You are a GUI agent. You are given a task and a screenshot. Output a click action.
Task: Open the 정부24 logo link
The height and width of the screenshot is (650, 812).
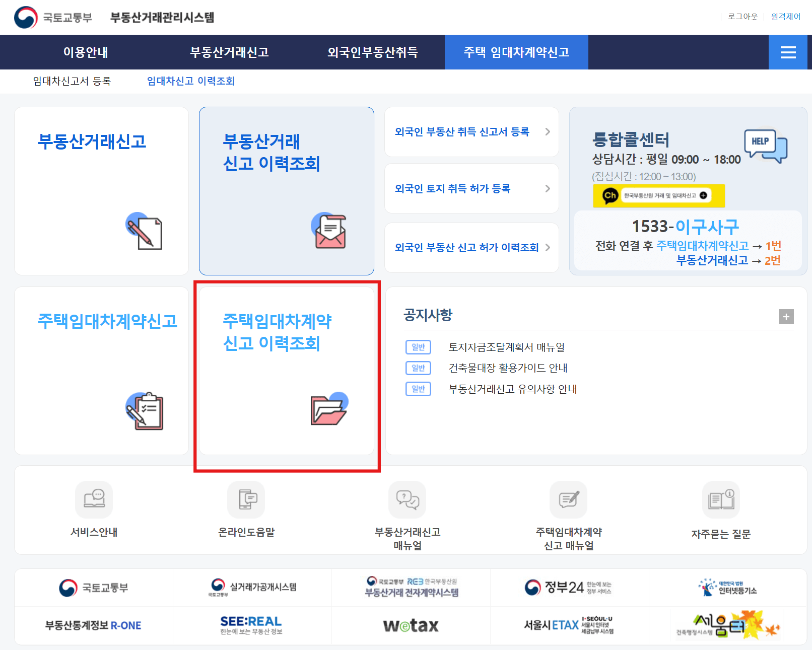click(569, 588)
